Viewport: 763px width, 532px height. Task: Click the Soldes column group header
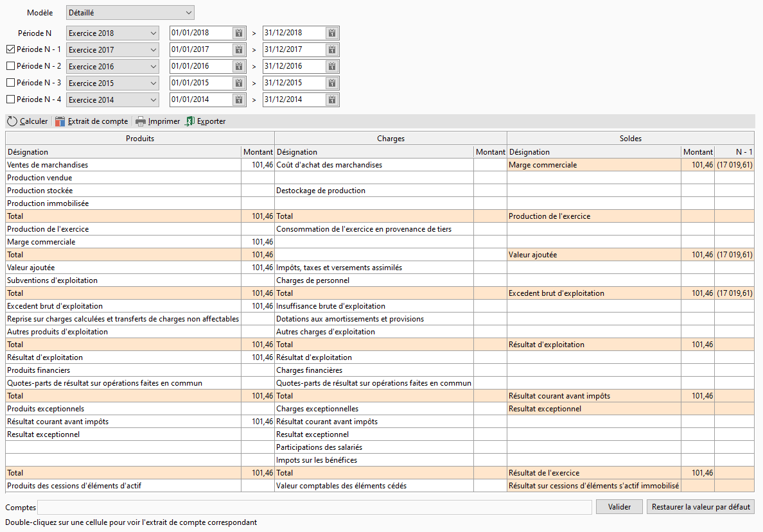(631, 139)
